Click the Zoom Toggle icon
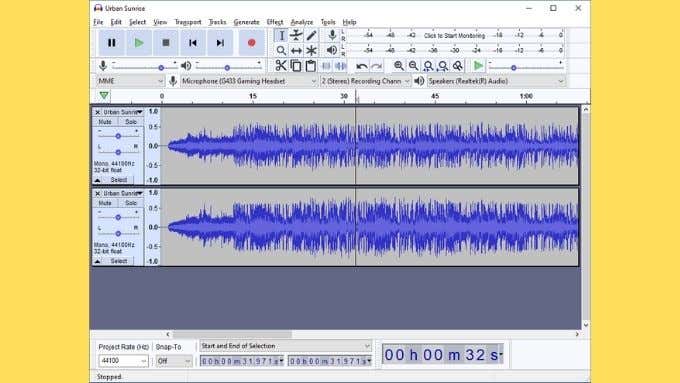This screenshot has width=680, height=383. coord(458,66)
